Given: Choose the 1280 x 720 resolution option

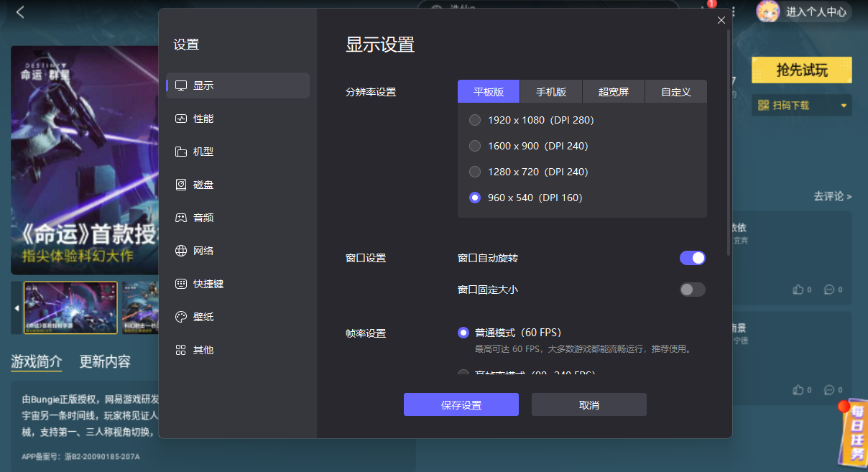Looking at the screenshot, I should point(475,172).
